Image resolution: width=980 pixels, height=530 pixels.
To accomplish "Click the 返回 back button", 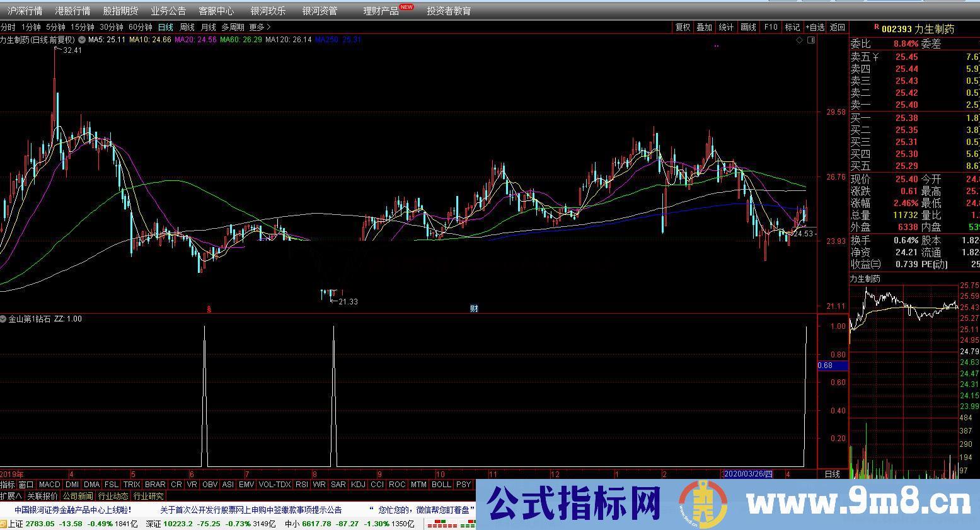I will click(838, 27).
